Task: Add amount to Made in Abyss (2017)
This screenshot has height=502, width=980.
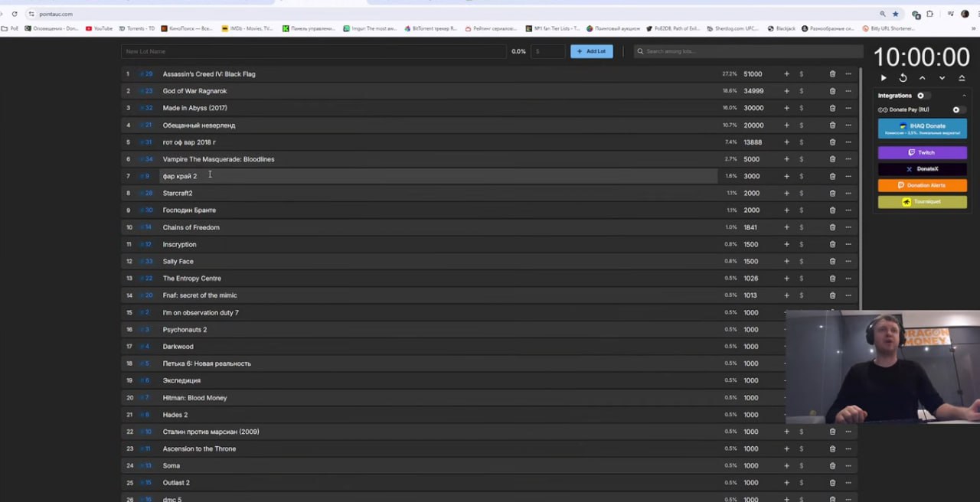Action: pos(786,108)
